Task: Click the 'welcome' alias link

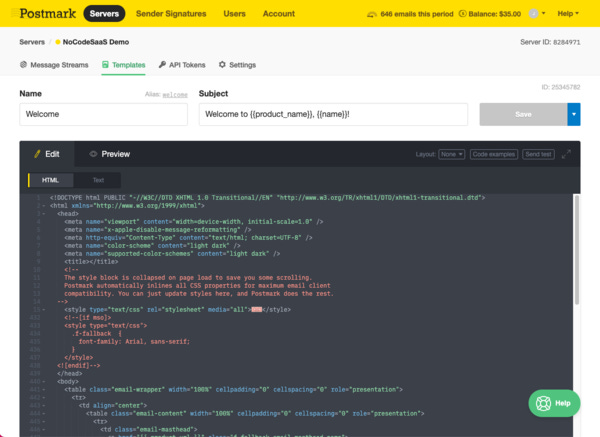Action: [x=175, y=95]
